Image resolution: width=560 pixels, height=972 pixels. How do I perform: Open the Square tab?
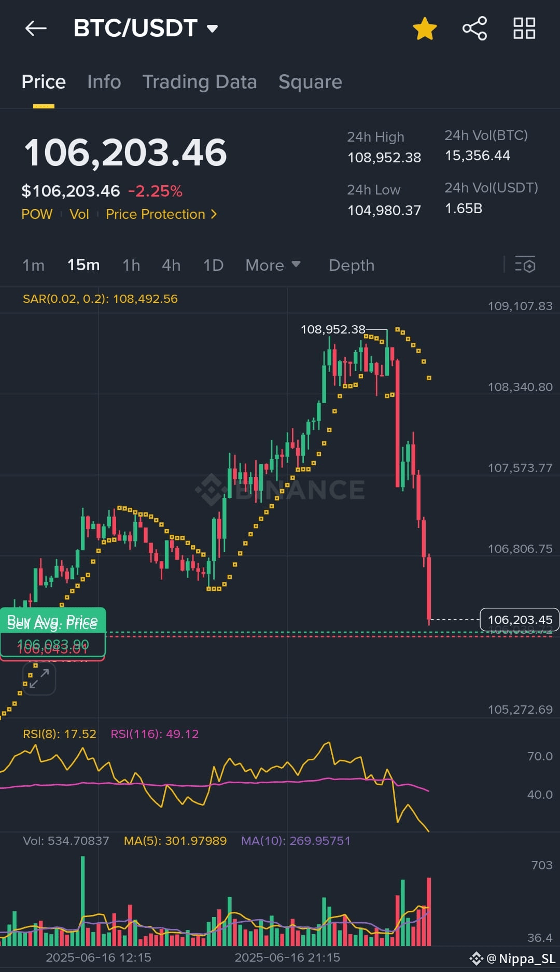coord(310,82)
